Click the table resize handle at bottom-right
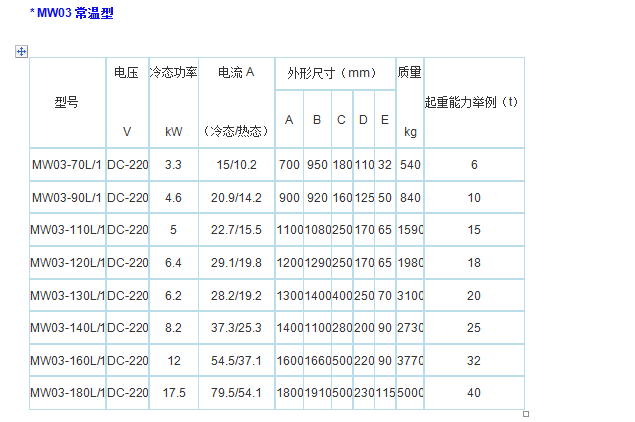Screen dimensions: 635x422 coord(526,413)
